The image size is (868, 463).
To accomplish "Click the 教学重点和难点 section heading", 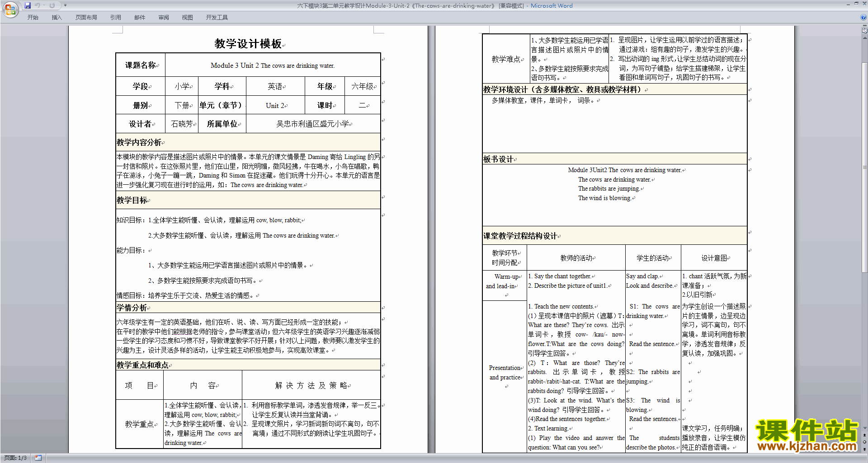I will (x=143, y=365).
